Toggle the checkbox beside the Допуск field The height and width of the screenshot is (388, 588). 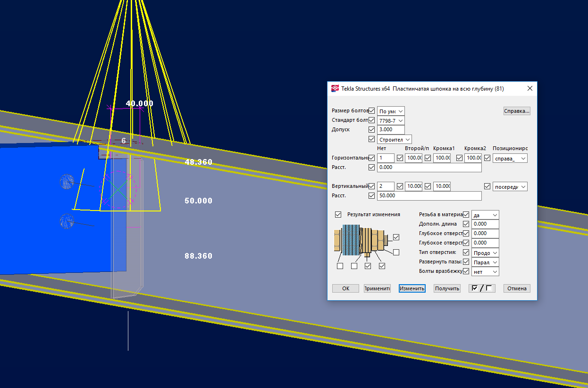click(371, 129)
